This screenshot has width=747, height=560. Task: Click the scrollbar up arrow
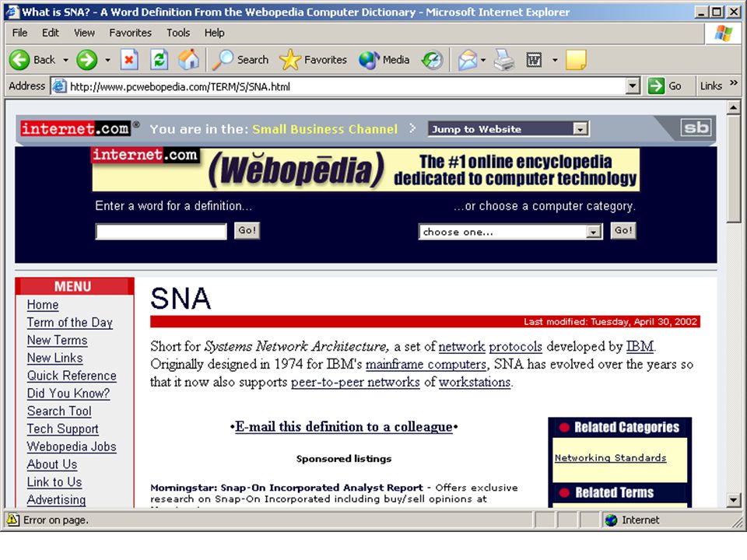(733, 107)
